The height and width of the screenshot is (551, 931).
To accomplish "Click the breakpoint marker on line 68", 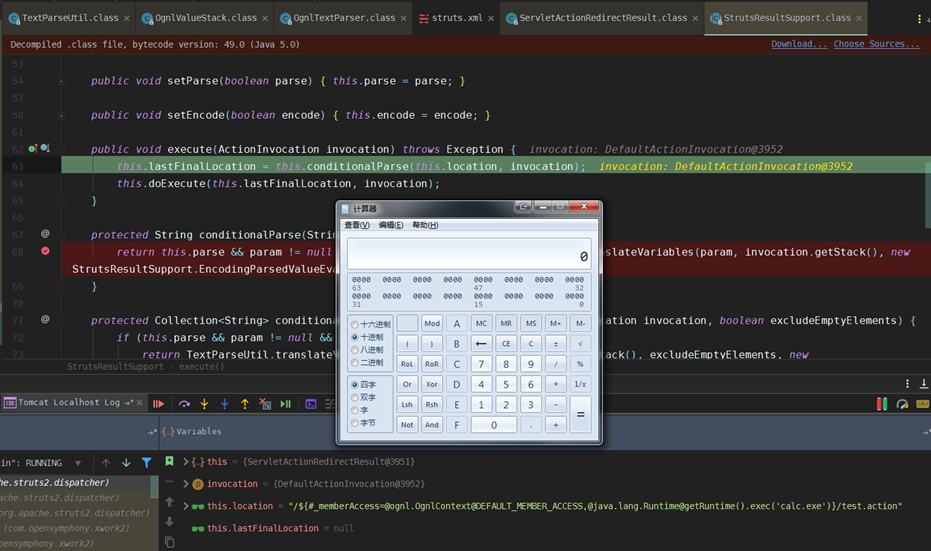I will (x=45, y=251).
